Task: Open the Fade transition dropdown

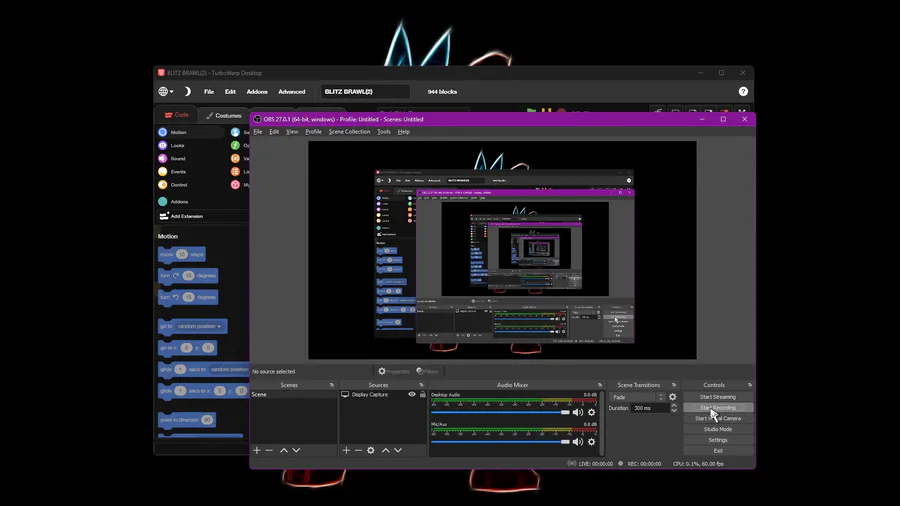Action: (x=637, y=397)
